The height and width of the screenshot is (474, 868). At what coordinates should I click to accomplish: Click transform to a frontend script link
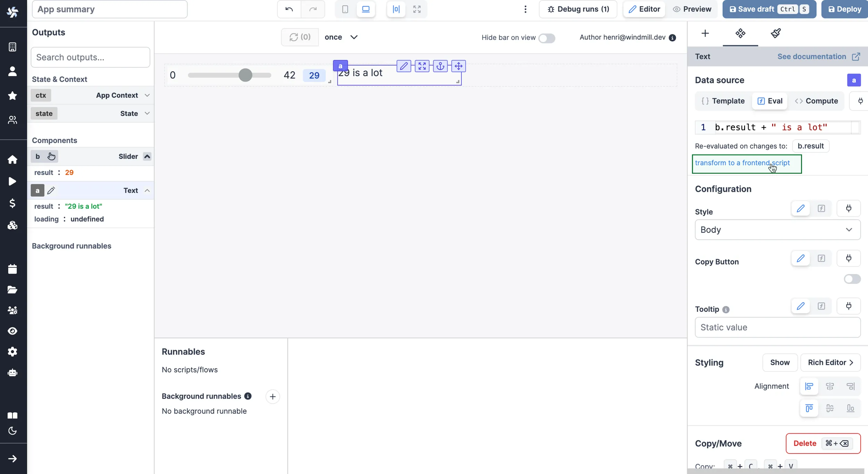(x=742, y=163)
